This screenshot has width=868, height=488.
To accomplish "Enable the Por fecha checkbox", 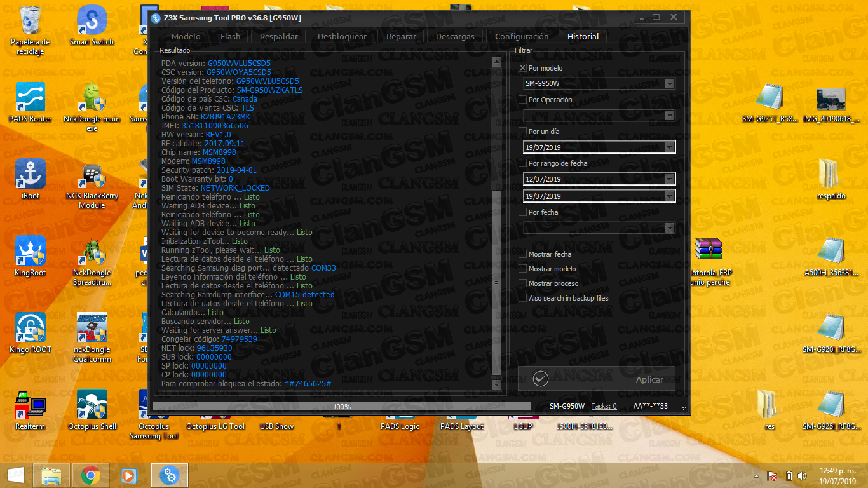I will coord(522,212).
